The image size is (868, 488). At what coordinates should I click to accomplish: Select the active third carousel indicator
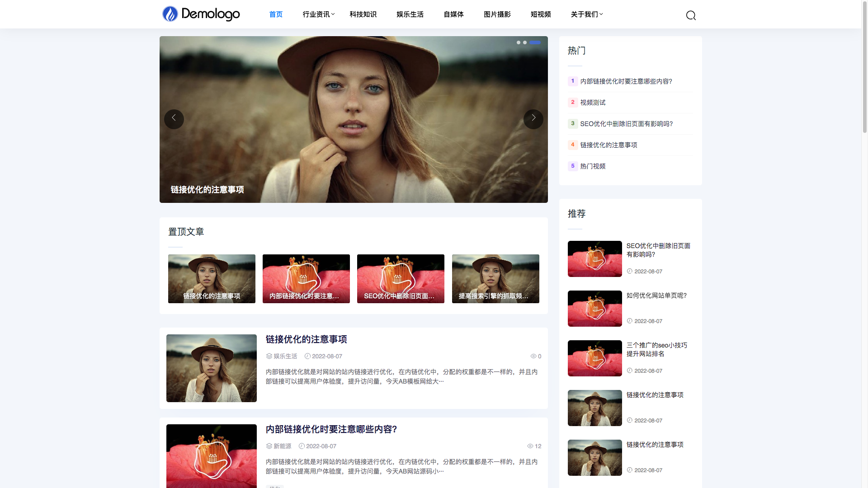535,42
